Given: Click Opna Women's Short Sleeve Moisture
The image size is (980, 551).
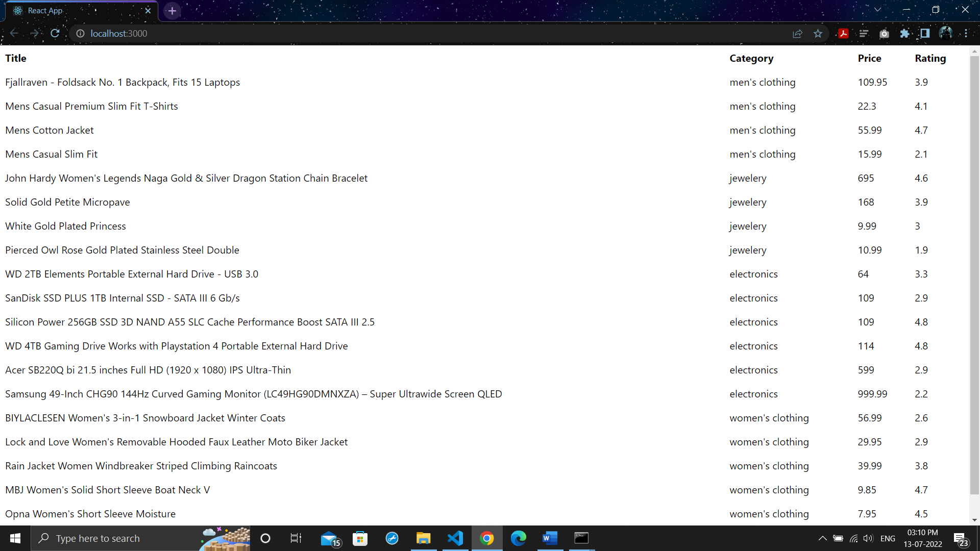Looking at the screenshot, I should [x=90, y=514].
